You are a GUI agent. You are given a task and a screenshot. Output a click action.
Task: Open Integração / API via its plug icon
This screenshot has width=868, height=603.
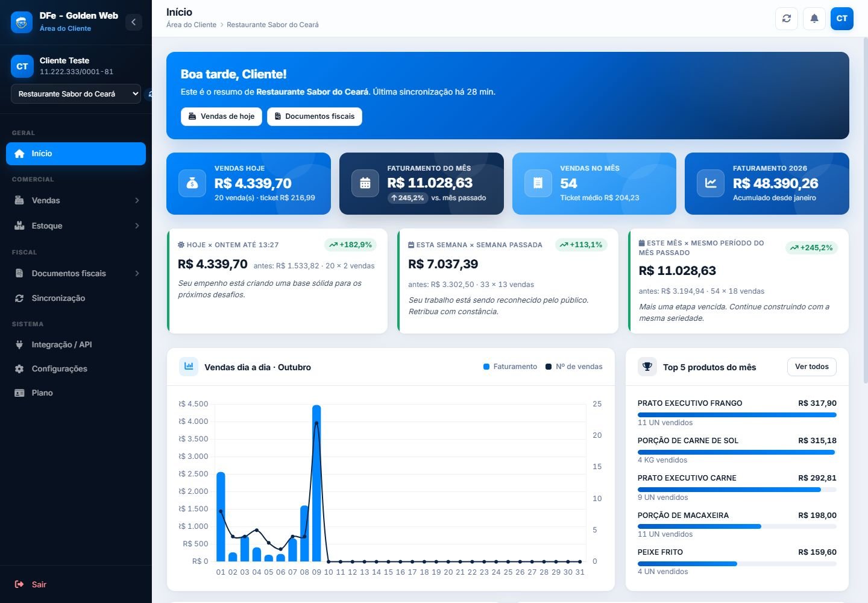pyautogui.click(x=19, y=345)
